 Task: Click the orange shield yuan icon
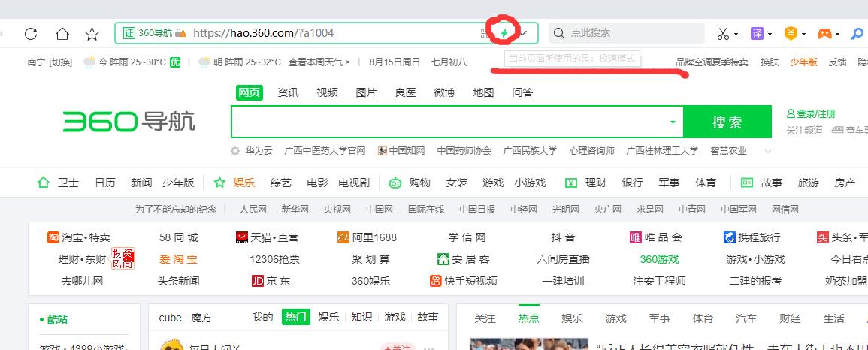pos(791,34)
